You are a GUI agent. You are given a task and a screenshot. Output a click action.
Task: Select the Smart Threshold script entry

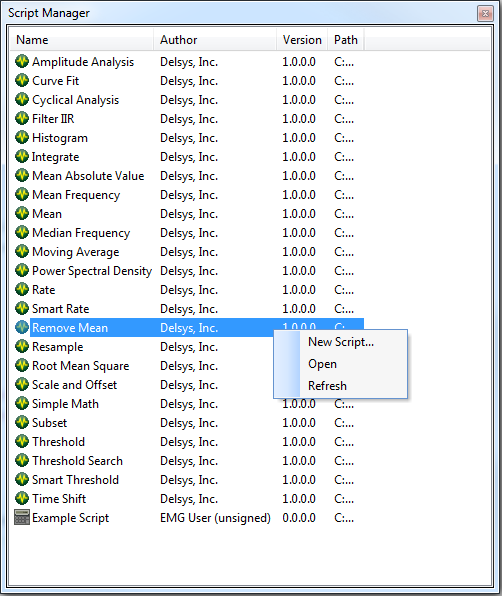[187, 480]
